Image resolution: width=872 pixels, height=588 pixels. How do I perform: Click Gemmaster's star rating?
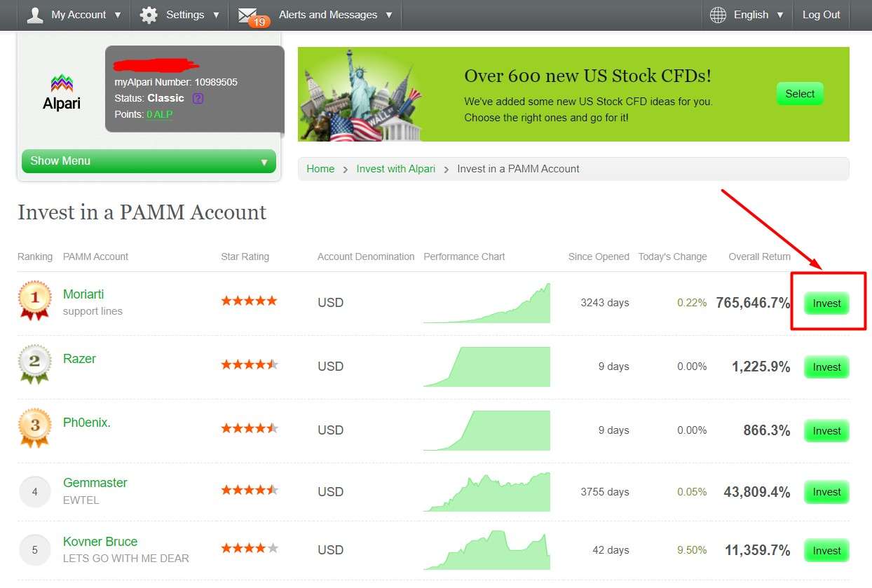pos(250,490)
